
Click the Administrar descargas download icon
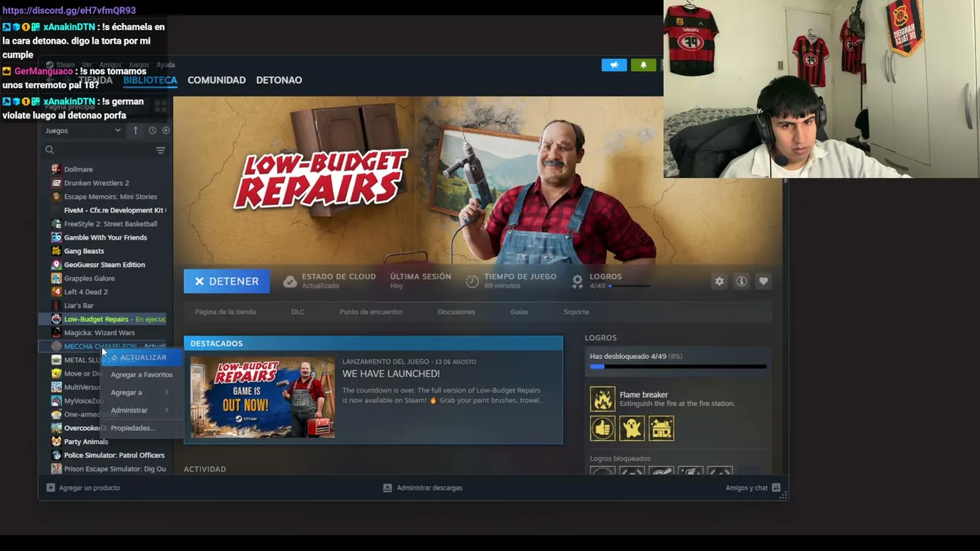point(387,487)
